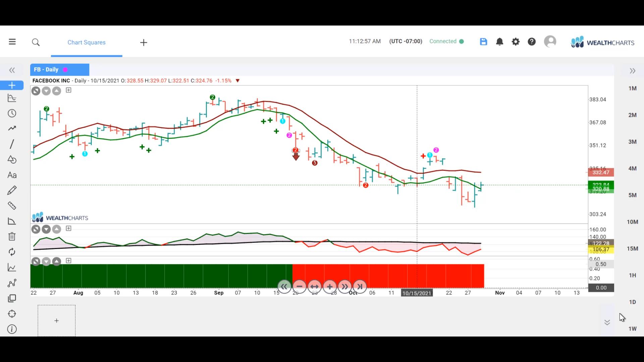The width and height of the screenshot is (644, 362).
Task: Select the line drawing tool
Action: 12,144
